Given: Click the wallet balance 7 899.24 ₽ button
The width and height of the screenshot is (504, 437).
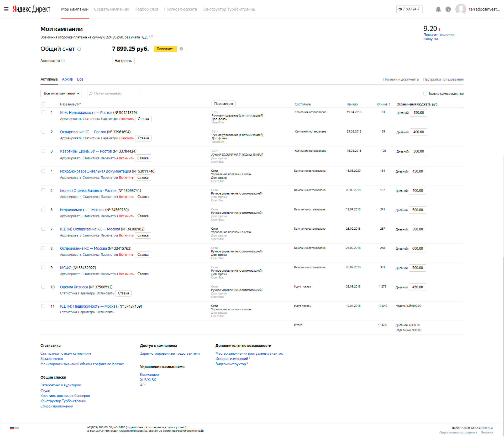Looking at the screenshot, I should point(409,9).
